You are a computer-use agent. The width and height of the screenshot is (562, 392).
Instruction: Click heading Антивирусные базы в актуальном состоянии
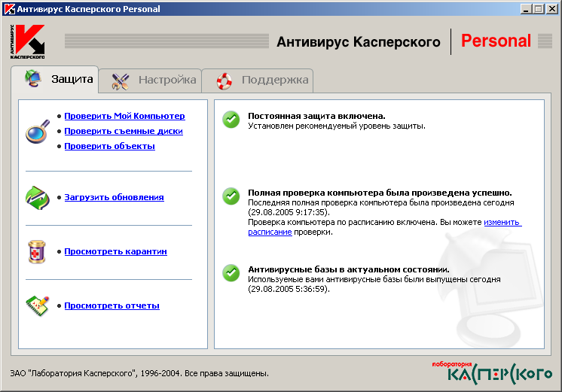point(349,269)
